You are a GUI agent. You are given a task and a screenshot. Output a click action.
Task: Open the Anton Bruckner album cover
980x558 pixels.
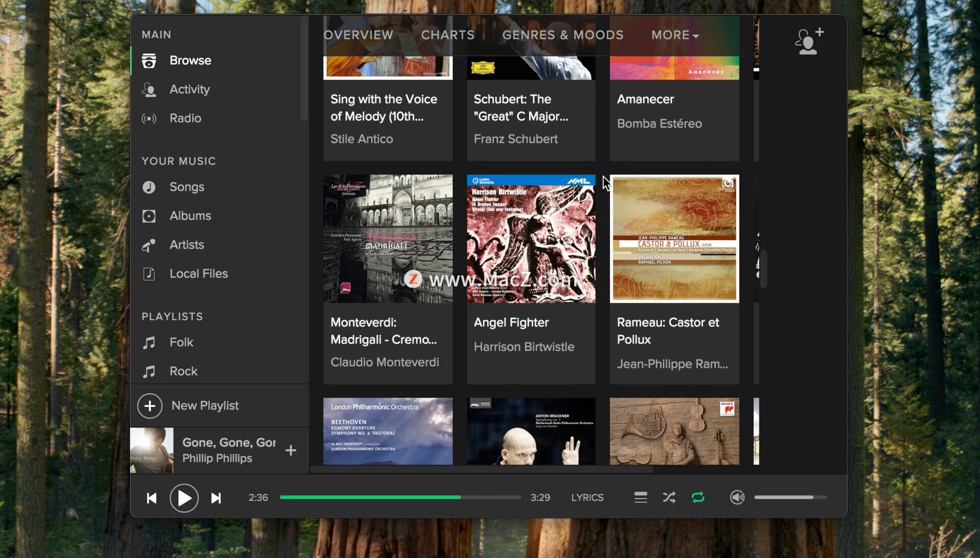pyautogui.click(x=531, y=432)
